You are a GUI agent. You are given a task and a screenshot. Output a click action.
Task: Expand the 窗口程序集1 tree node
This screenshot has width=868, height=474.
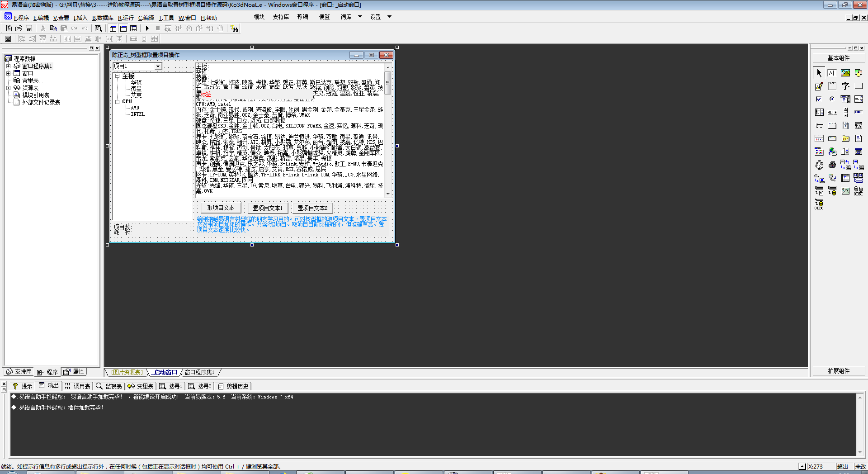click(8, 66)
